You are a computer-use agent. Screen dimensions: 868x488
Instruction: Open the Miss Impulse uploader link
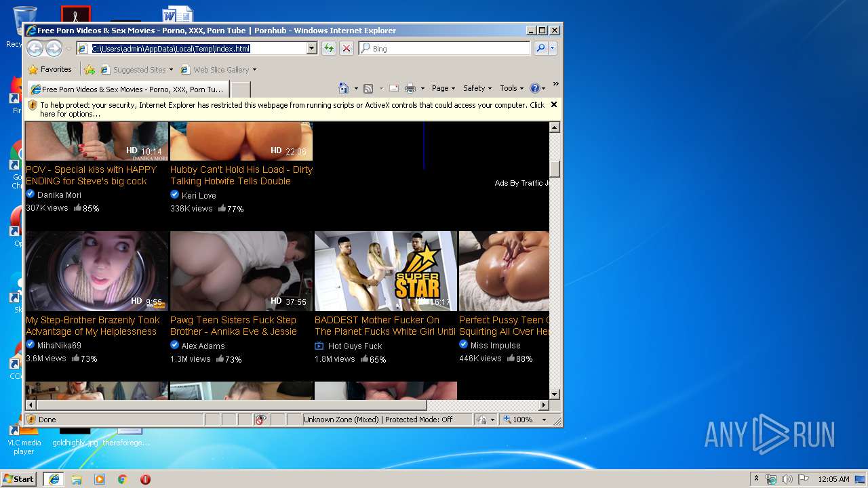pos(496,346)
